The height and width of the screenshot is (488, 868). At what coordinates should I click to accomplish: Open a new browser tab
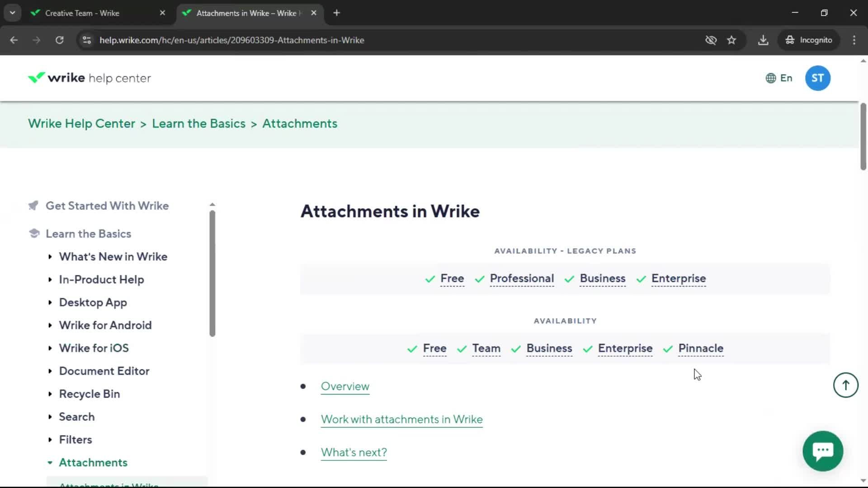click(x=336, y=13)
